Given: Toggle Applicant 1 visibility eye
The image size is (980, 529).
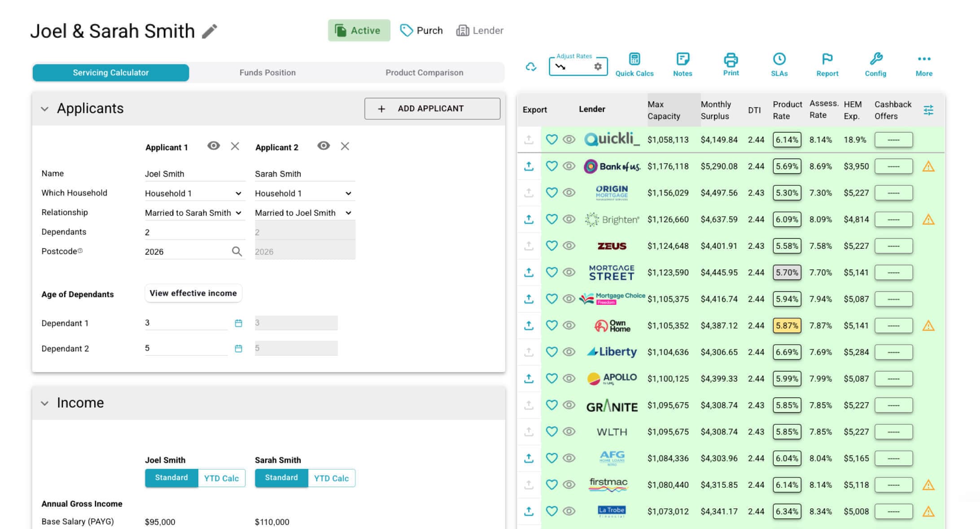Looking at the screenshot, I should 214,146.
